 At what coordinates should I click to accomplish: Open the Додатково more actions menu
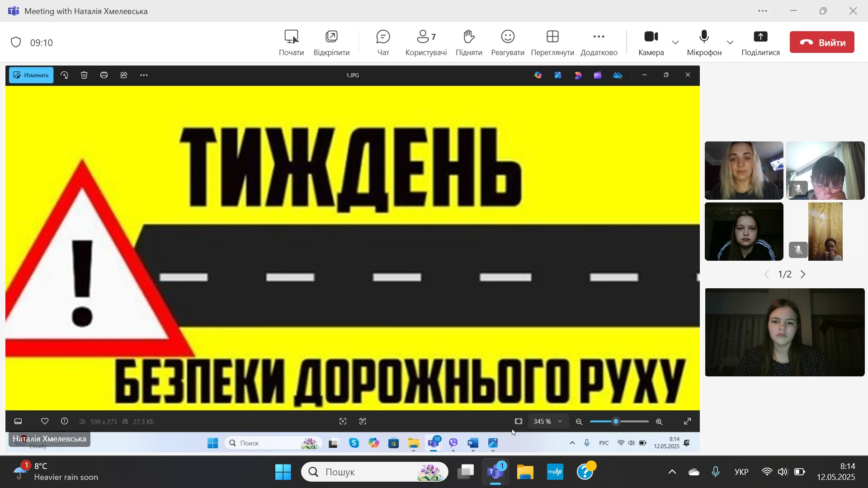pos(599,42)
